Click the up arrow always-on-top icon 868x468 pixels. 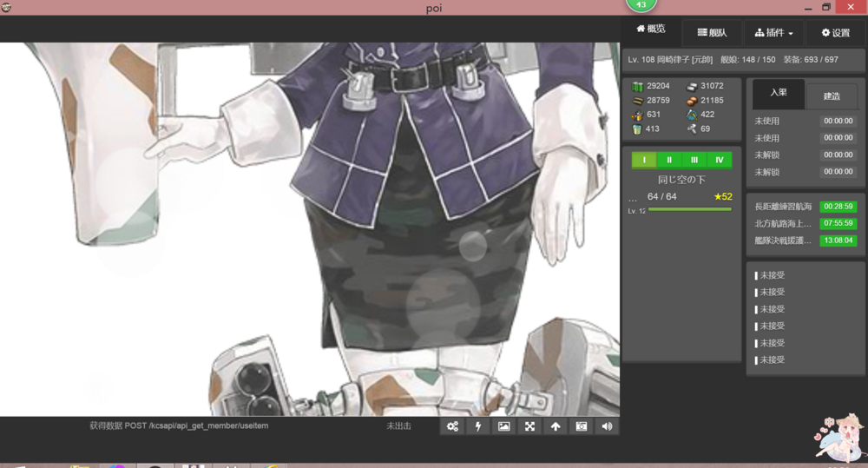pyautogui.click(x=556, y=426)
